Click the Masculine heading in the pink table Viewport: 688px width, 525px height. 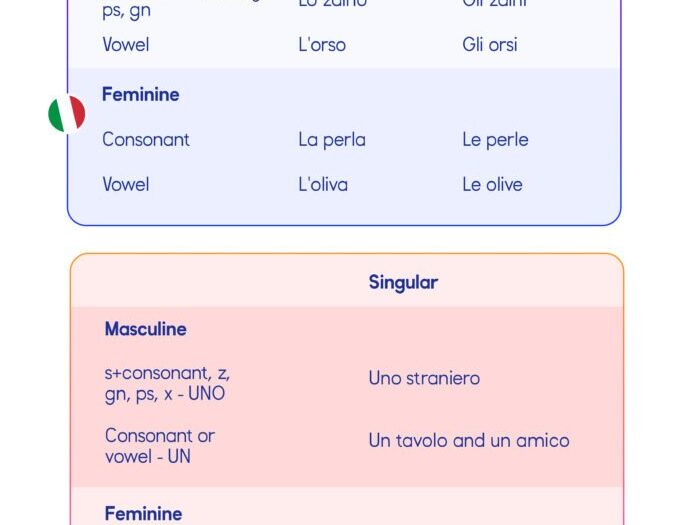tap(145, 329)
